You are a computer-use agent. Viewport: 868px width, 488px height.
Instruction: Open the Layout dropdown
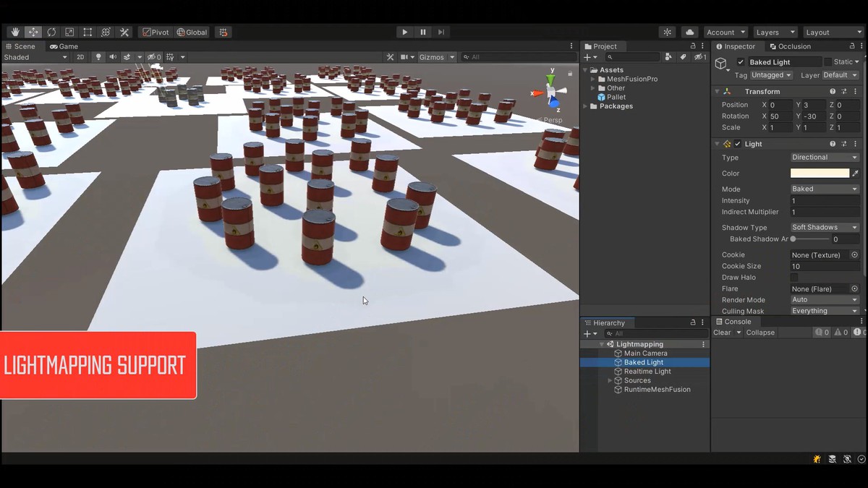click(833, 32)
